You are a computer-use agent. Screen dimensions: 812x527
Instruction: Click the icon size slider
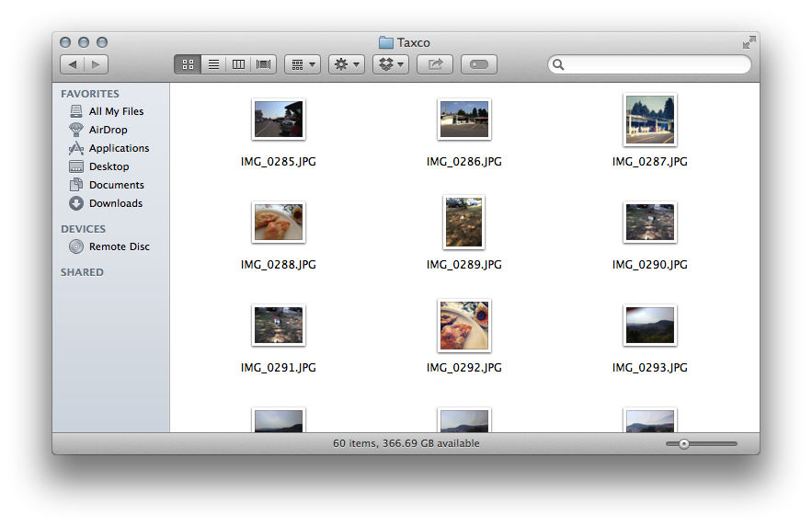702,443
